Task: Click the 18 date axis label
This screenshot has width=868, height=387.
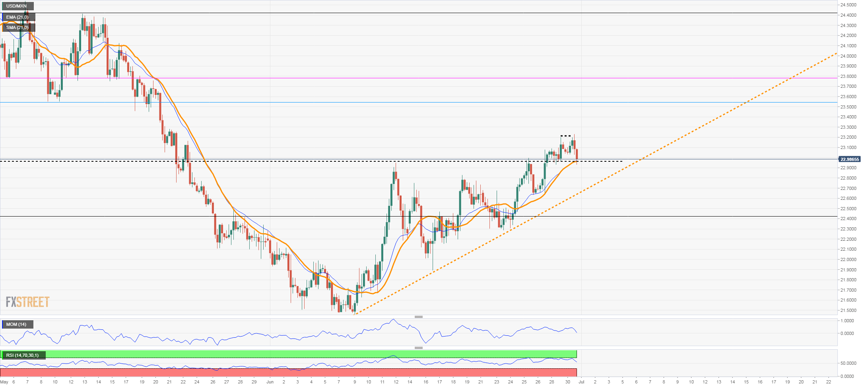Action: [x=453, y=382]
